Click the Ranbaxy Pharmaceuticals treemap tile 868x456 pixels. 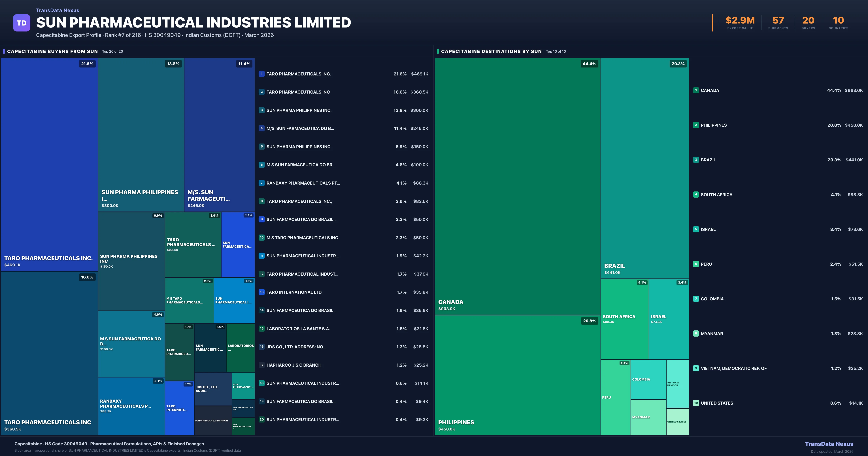coord(131,406)
